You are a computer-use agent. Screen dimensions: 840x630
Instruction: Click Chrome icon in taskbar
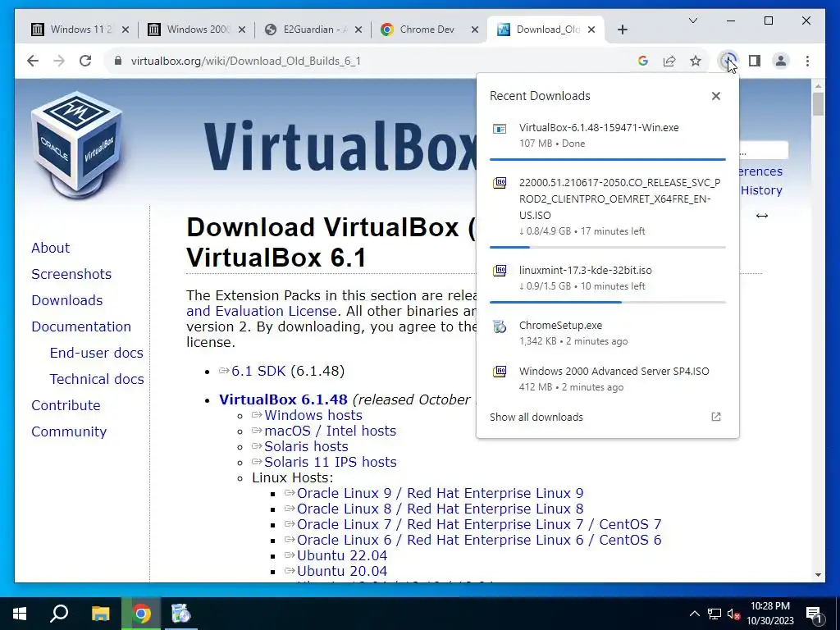tap(141, 614)
